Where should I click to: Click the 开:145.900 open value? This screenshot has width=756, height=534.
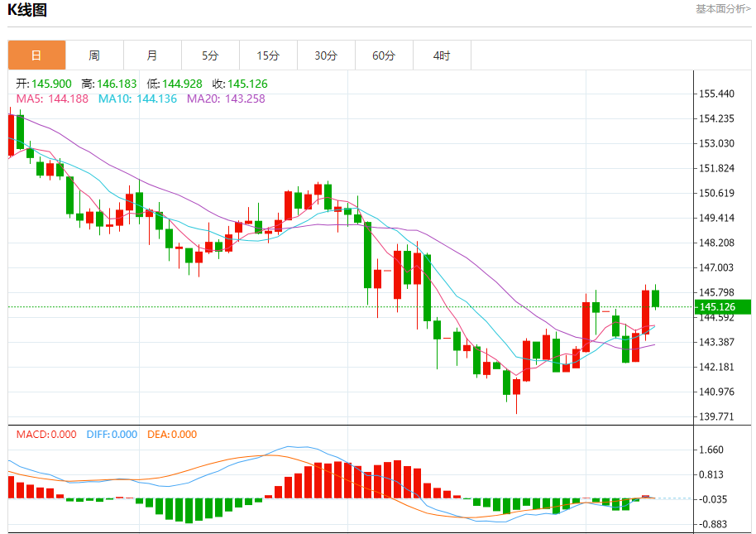[44, 84]
